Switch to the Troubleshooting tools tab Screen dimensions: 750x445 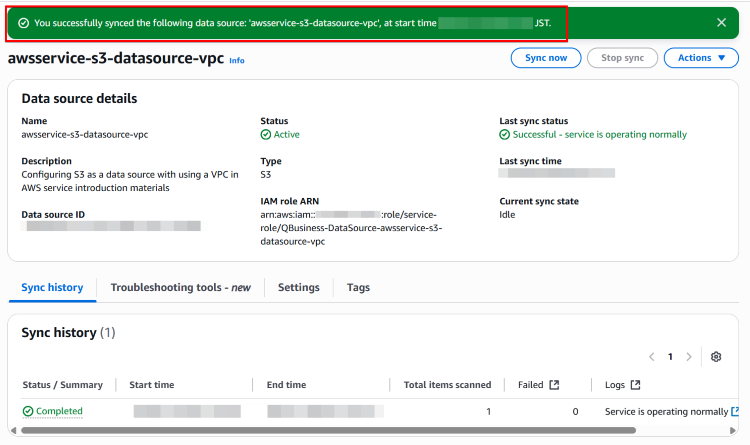(x=180, y=288)
